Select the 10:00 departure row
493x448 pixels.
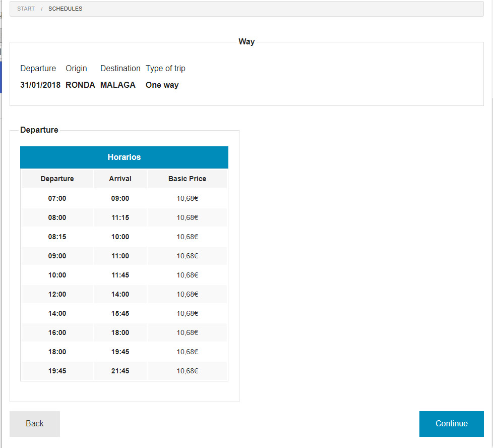tap(57, 275)
